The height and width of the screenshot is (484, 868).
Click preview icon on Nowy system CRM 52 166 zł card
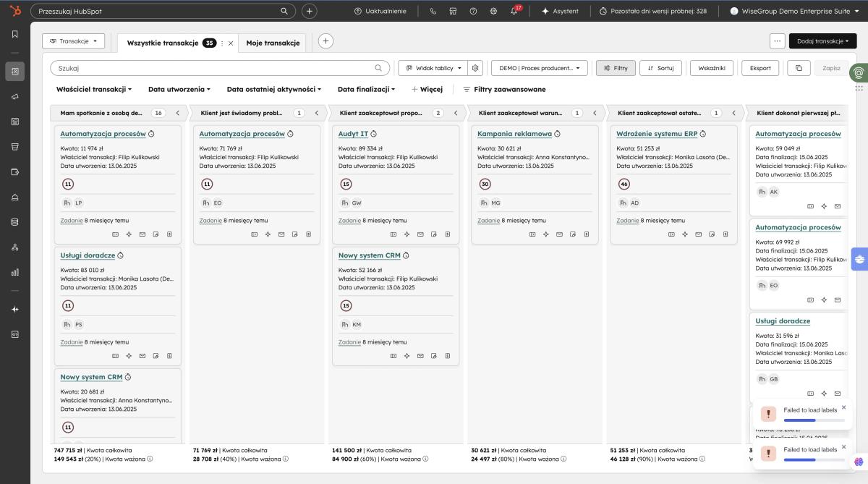tap(393, 356)
